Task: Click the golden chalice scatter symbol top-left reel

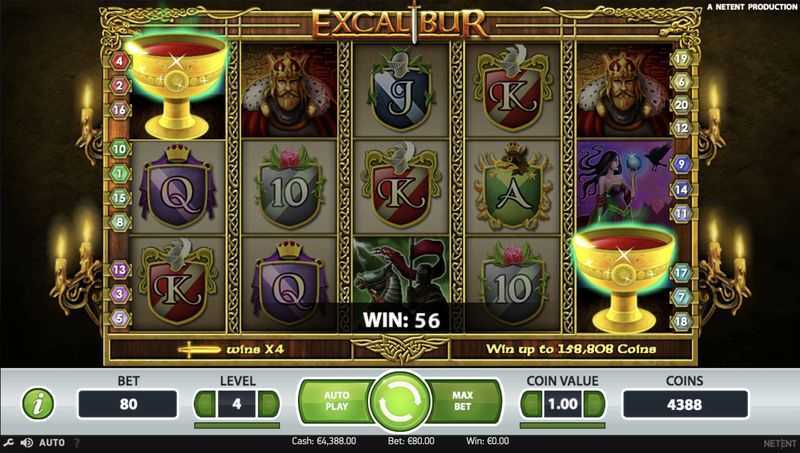Action: (x=177, y=85)
